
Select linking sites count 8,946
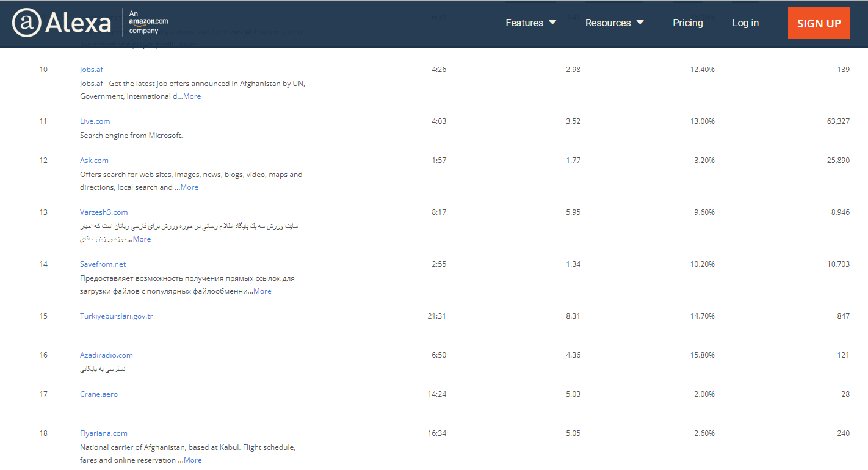(x=840, y=212)
